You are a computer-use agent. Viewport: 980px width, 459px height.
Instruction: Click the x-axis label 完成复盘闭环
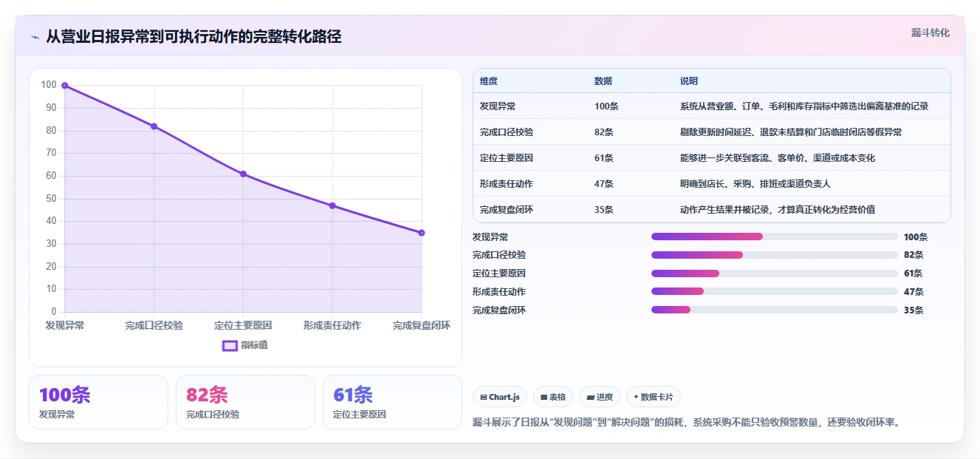422,325
